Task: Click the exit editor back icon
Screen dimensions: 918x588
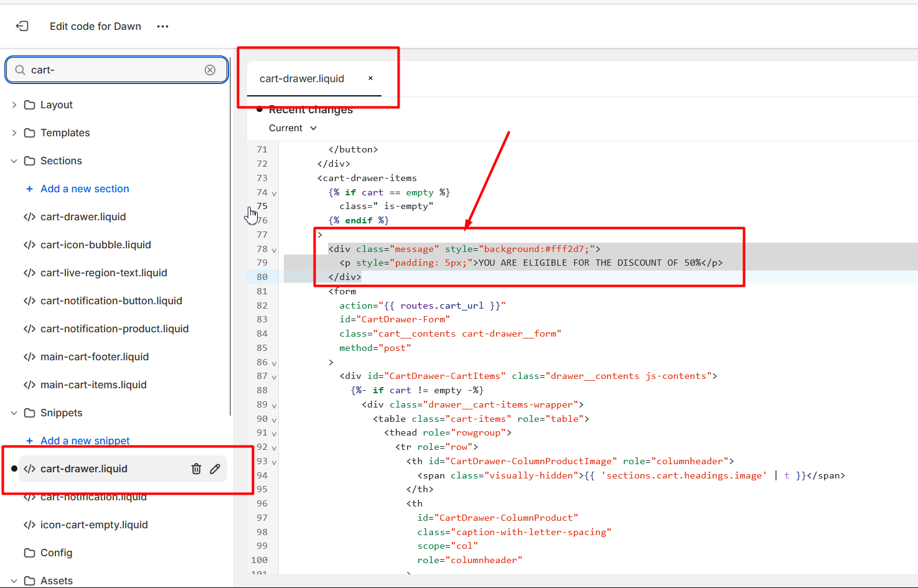Action: (22, 26)
